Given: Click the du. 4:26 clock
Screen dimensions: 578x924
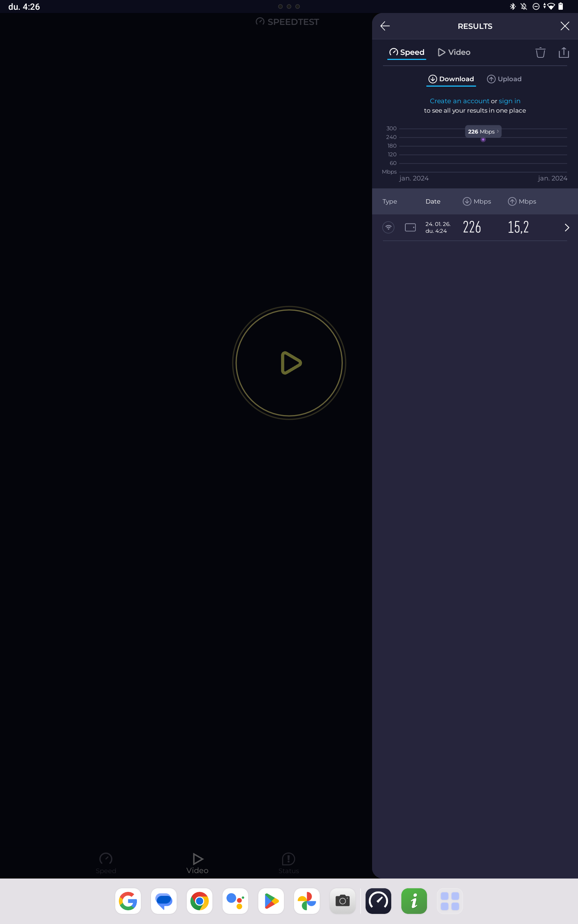Looking at the screenshot, I should [x=24, y=7].
